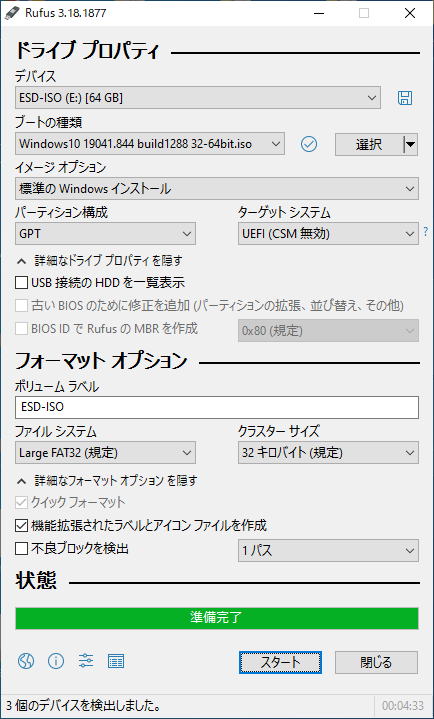Collapse 詳細なドライブ プロパティを隠す section
The height and width of the screenshot is (719, 434).
100,261
